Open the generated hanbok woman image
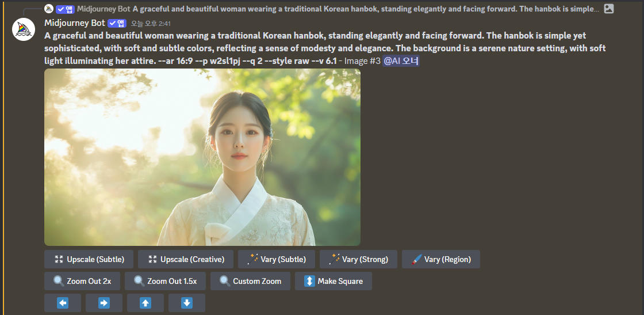Image resolution: width=644 pixels, height=315 pixels. (202, 157)
